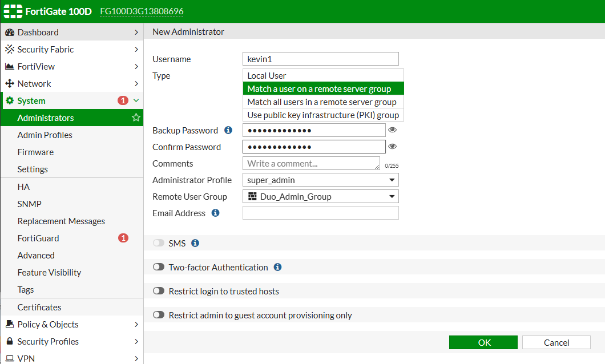Viewport: 605px width, 364px height.
Task: Click the Security Profiles lock icon
Action: (x=10, y=341)
